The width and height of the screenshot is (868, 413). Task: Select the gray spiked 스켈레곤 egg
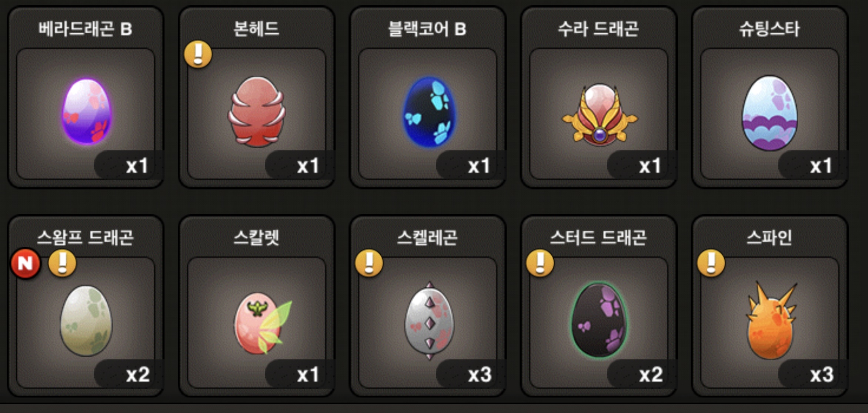tap(429, 321)
